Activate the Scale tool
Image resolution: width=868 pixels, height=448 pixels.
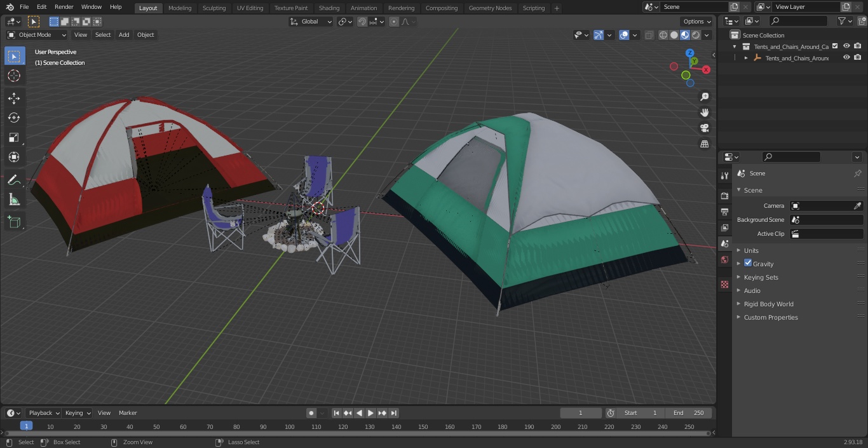[x=14, y=138]
